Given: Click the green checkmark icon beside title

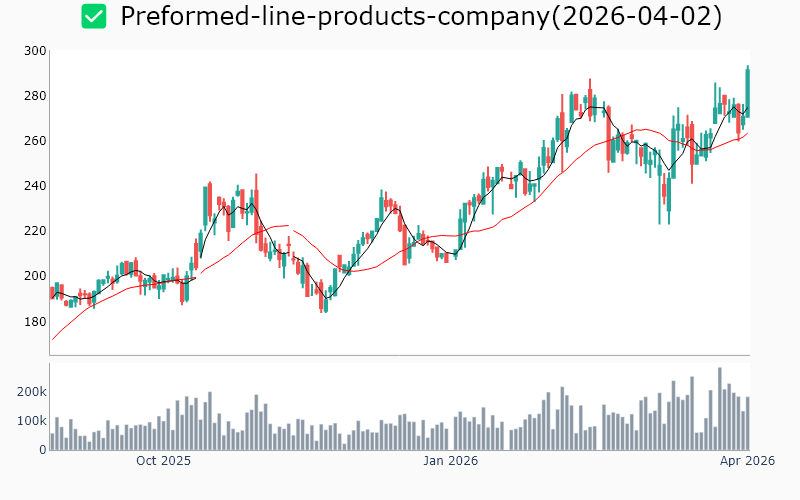Looking at the screenshot, I should 94,17.
